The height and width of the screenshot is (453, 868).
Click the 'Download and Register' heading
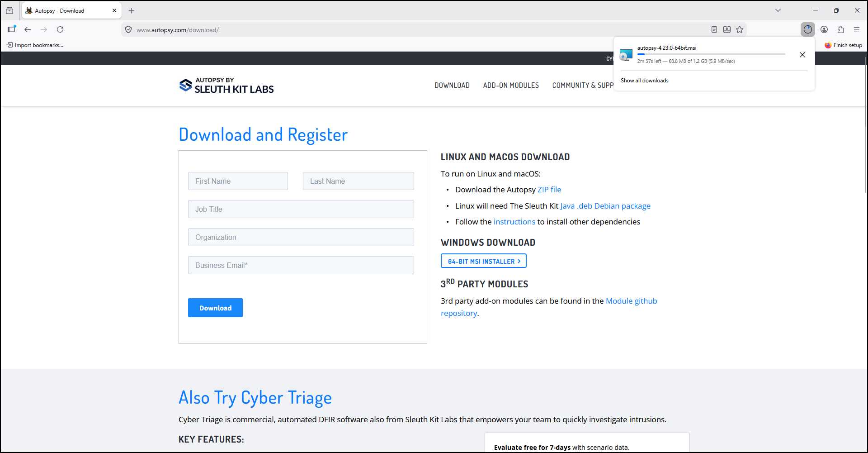tap(263, 135)
